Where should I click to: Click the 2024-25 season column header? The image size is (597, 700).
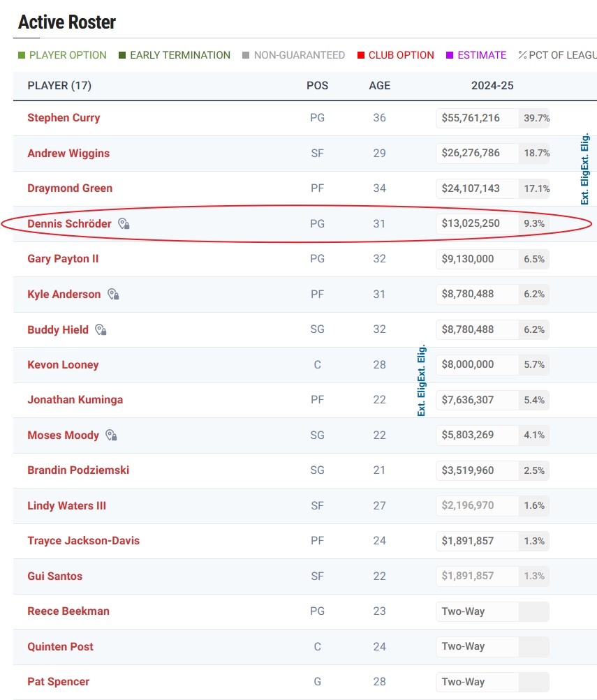(492, 86)
